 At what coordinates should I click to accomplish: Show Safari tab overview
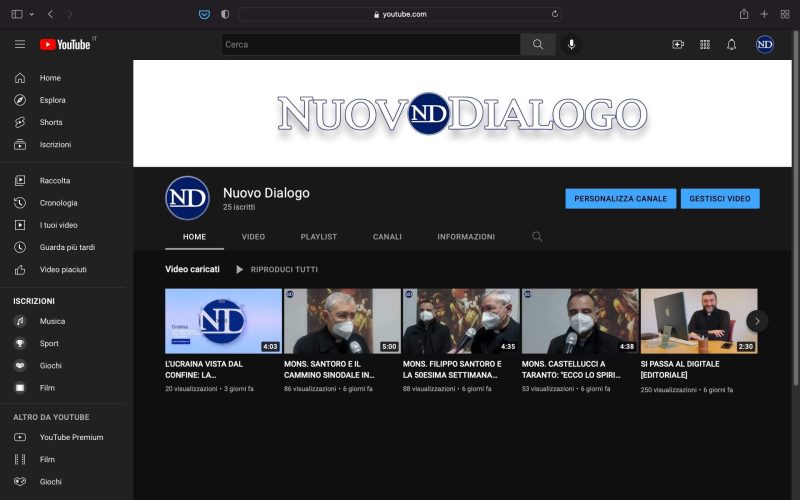click(x=785, y=14)
